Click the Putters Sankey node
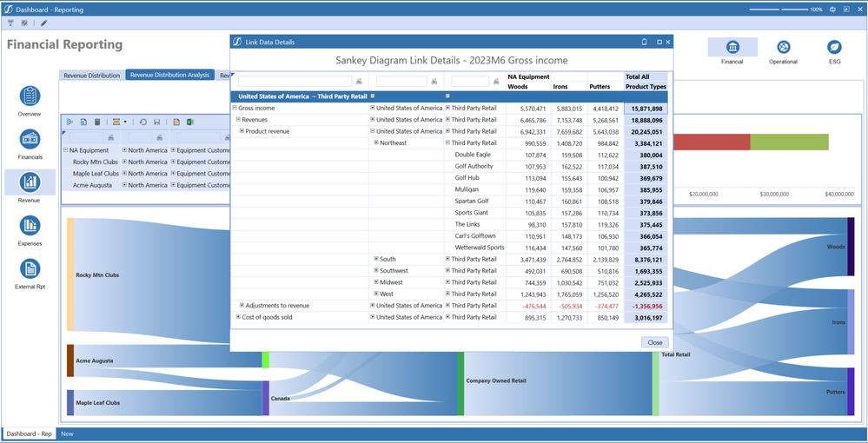868x443 pixels. (851, 392)
